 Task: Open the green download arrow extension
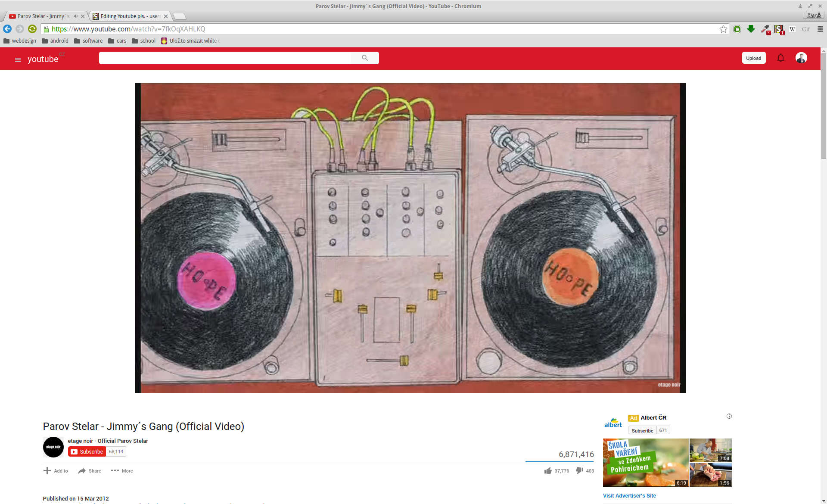(751, 29)
